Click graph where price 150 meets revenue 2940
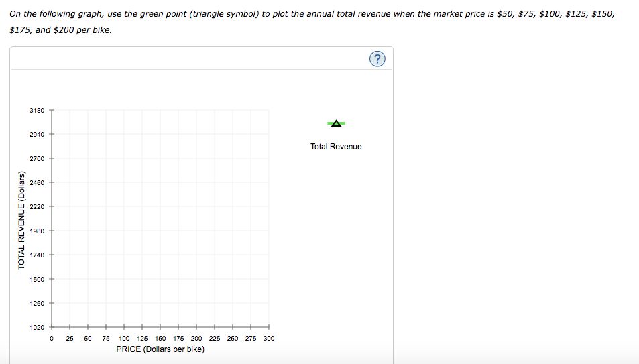 pyautogui.click(x=160, y=134)
